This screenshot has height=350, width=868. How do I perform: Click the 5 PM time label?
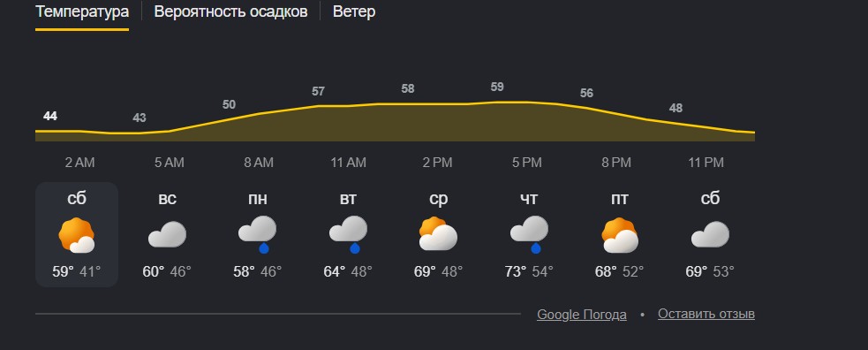(527, 163)
